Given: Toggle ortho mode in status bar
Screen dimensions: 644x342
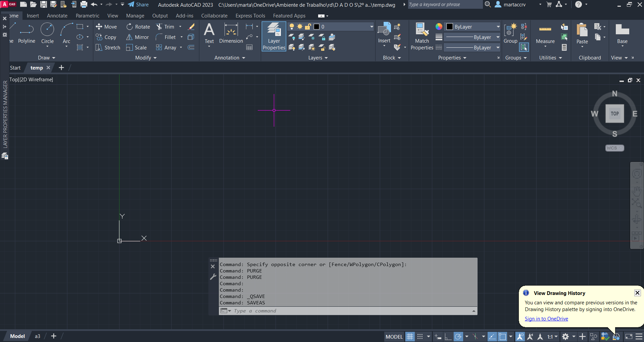Looking at the screenshot, I should [448, 336].
